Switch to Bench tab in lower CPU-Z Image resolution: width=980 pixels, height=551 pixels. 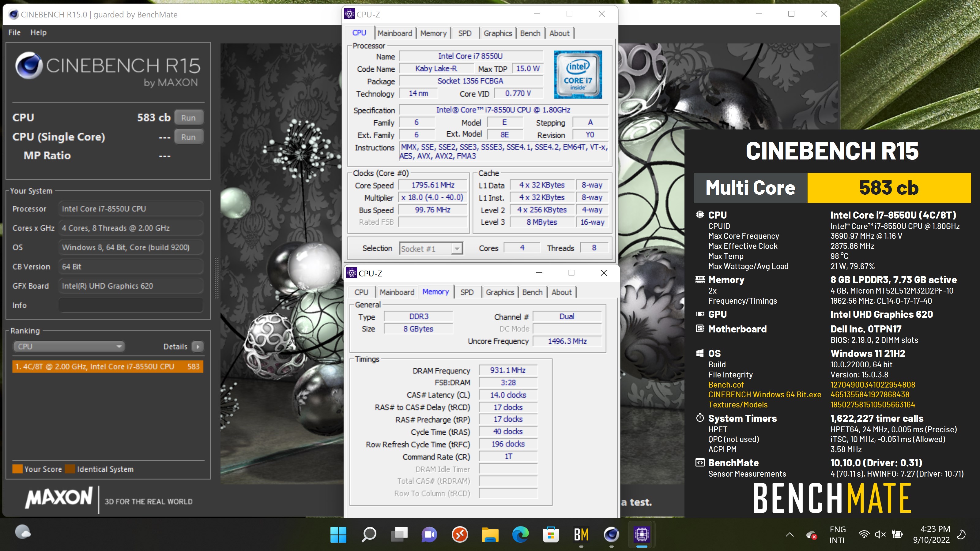point(532,292)
